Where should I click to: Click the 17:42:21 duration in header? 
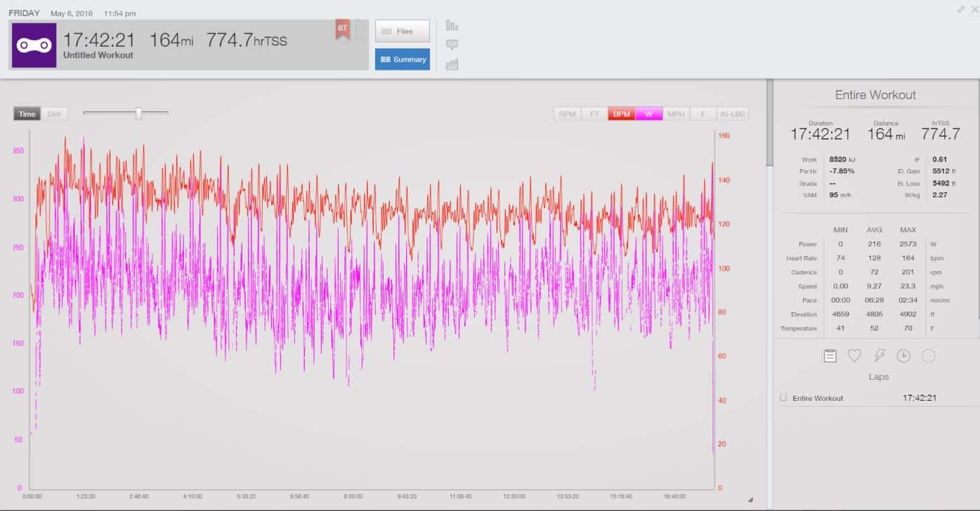coord(99,40)
